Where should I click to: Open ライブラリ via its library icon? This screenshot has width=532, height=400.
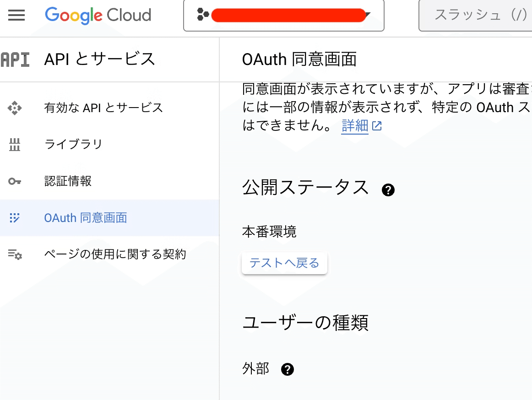coord(15,144)
